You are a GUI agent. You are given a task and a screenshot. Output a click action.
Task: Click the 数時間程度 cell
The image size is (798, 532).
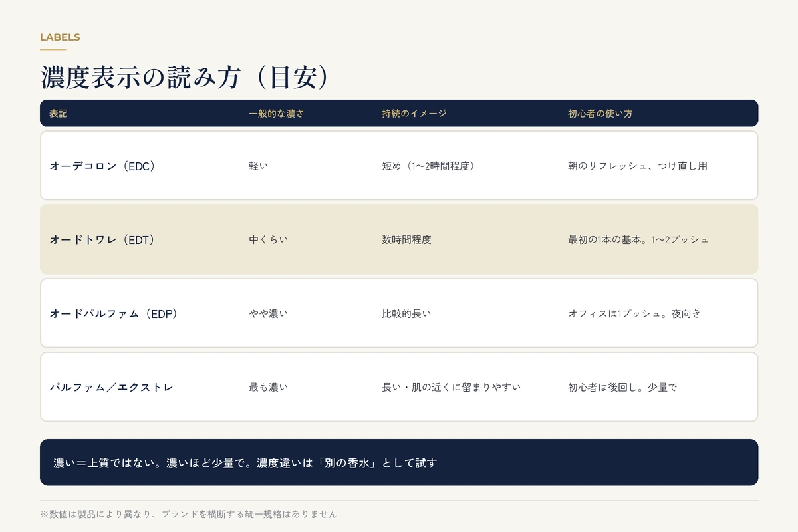point(406,239)
